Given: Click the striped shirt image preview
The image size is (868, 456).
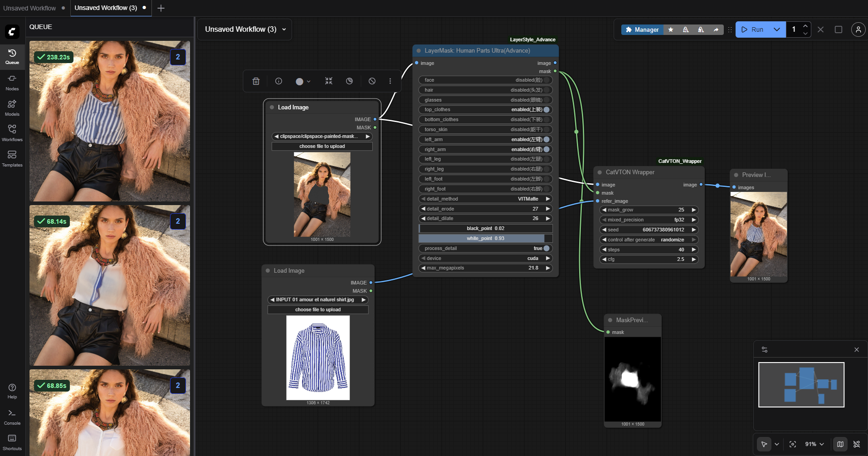Looking at the screenshot, I should pyautogui.click(x=318, y=358).
